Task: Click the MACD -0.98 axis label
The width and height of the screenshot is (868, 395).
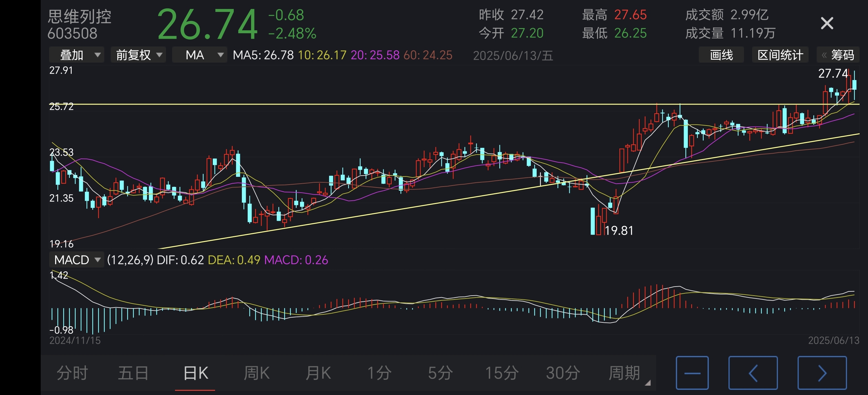Action: (x=61, y=330)
